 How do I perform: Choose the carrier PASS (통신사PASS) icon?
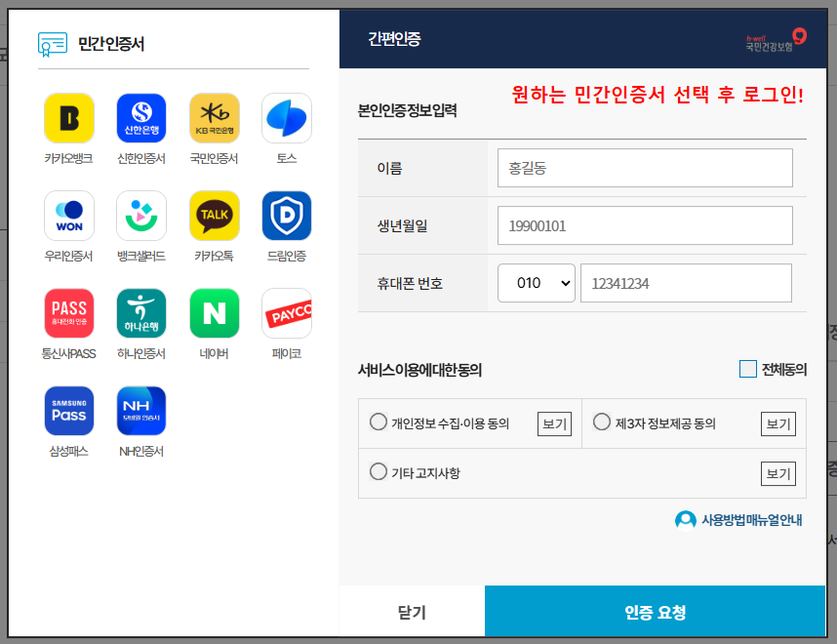pyautogui.click(x=69, y=313)
